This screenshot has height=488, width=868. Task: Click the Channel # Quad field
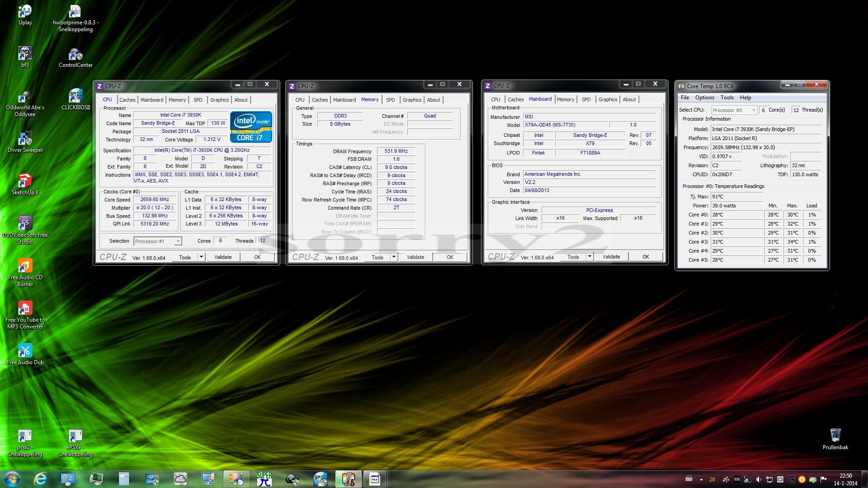(x=429, y=116)
